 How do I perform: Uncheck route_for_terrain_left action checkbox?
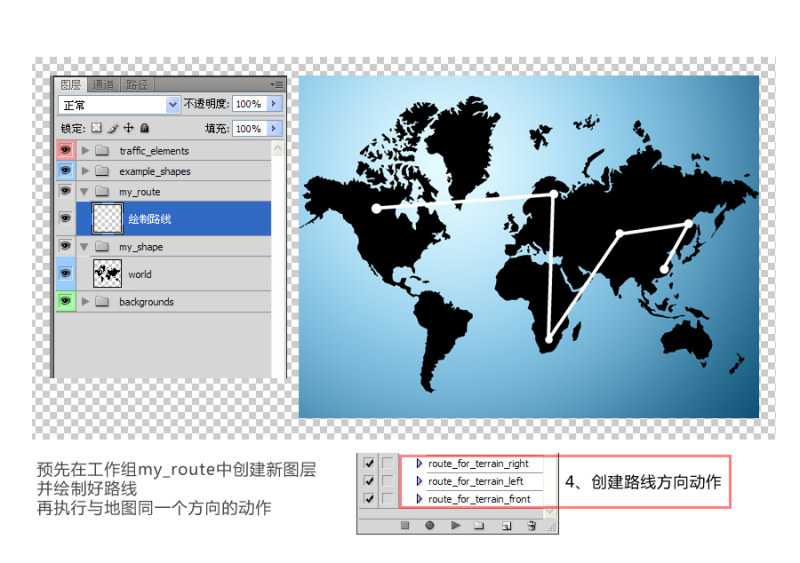point(369,481)
